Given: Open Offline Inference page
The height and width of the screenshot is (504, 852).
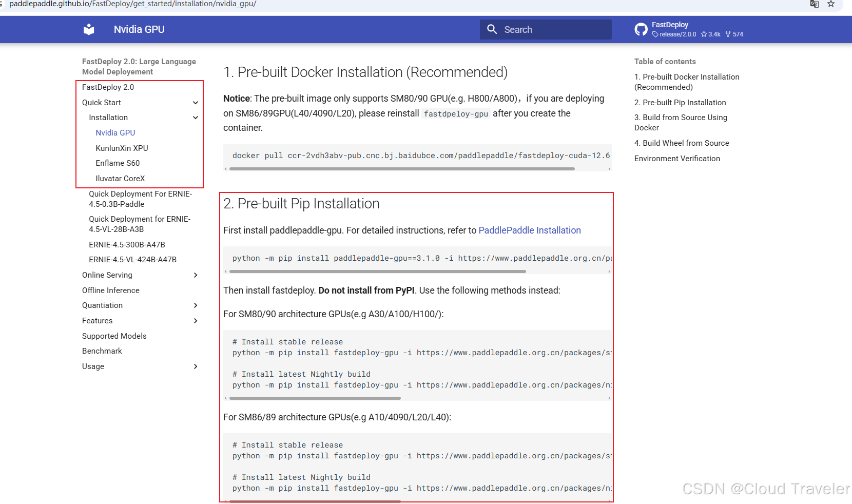Looking at the screenshot, I should pos(111,290).
